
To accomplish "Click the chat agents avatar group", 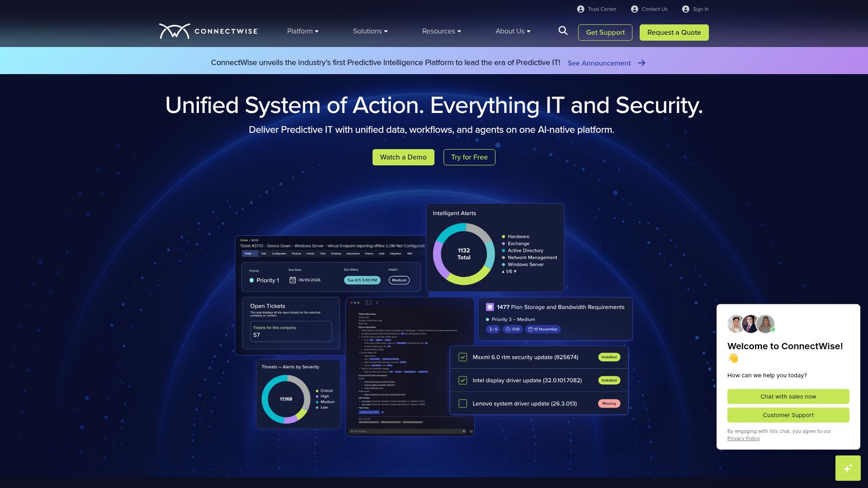I will tap(751, 324).
